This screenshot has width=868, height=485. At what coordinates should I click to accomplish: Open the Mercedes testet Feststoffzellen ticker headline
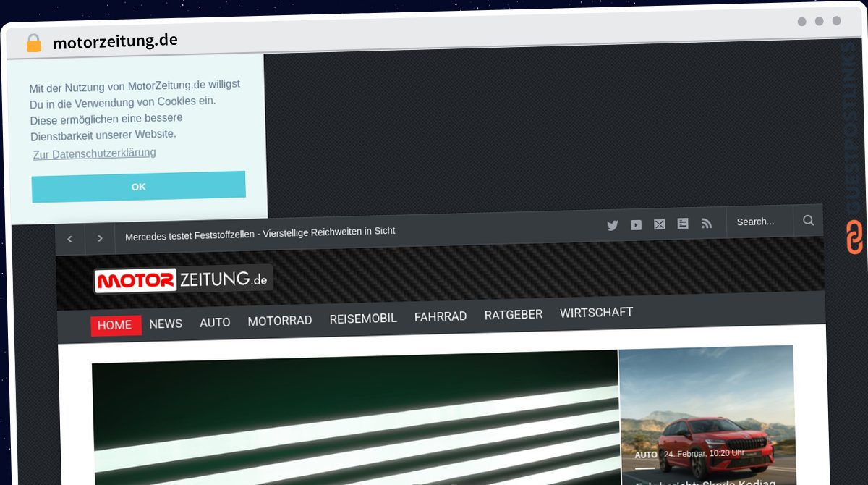click(x=260, y=234)
